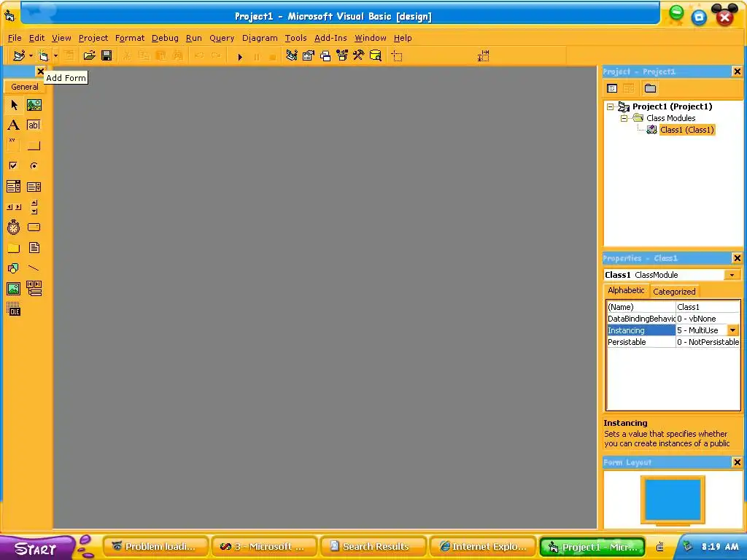Viewport: 747px width, 560px height.
Task: Click the Start run arrow in the toolbar
Action: pyautogui.click(x=240, y=57)
